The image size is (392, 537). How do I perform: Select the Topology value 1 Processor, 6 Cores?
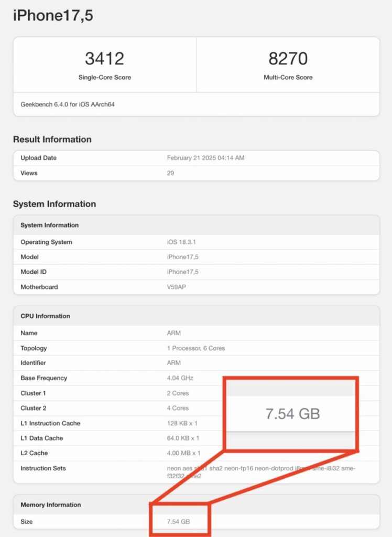point(196,348)
